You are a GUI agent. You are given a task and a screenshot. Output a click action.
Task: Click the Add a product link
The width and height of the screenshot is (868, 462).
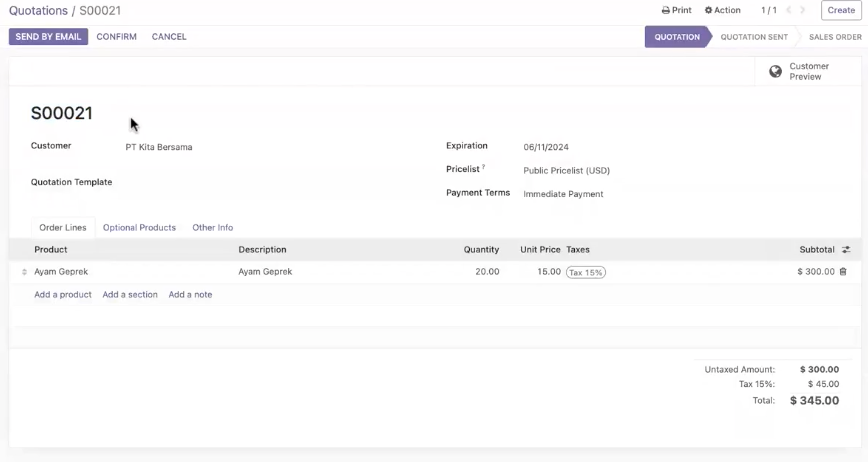(x=63, y=294)
